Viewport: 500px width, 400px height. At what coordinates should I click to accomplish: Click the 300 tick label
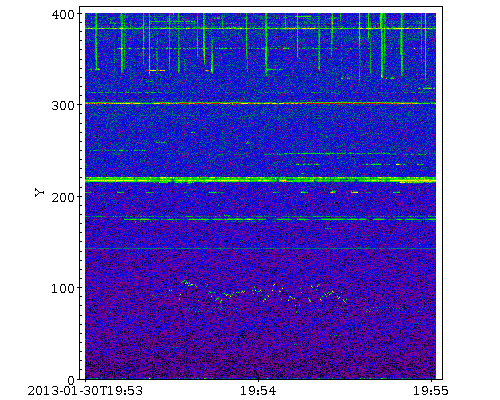coord(64,106)
